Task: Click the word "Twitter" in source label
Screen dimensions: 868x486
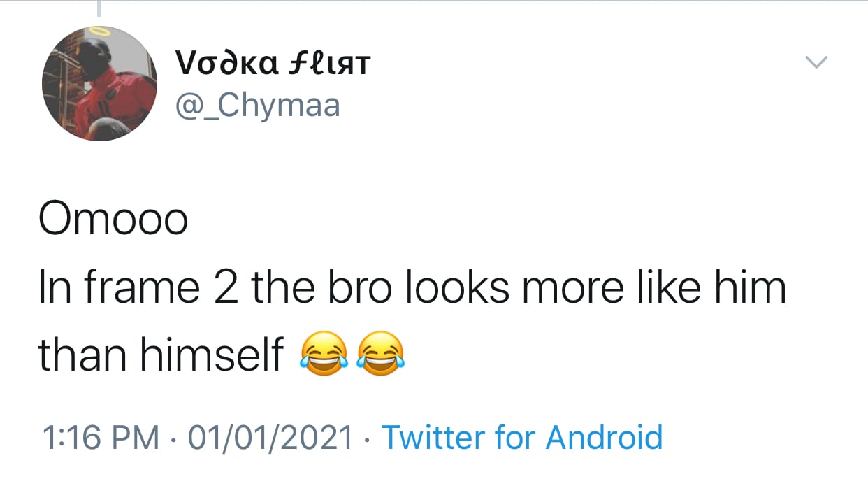Action: pos(433,437)
